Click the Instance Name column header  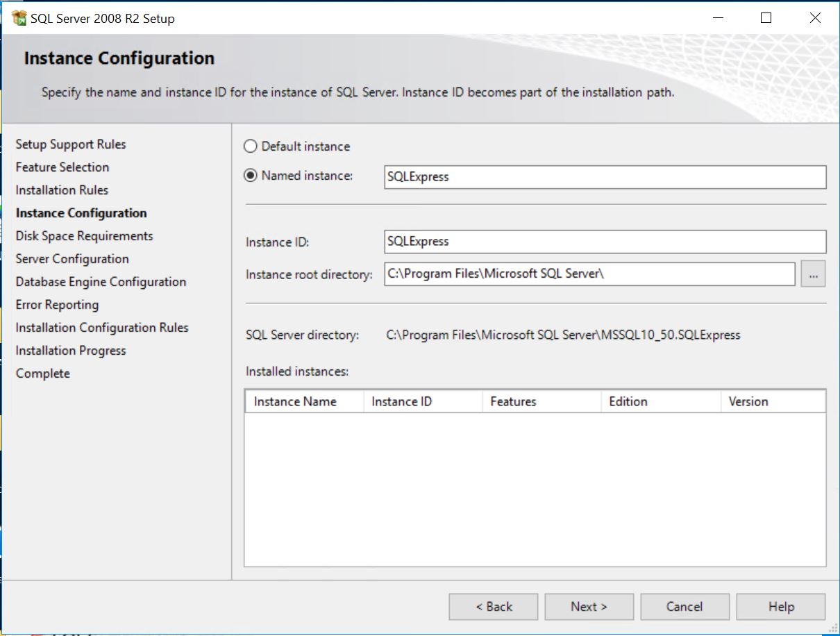coord(304,401)
